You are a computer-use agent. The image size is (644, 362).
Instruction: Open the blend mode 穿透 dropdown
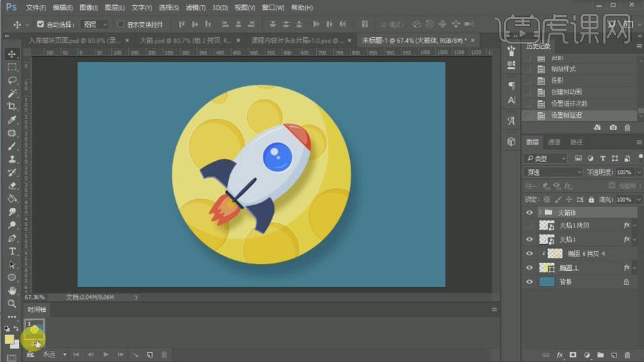[x=552, y=172]
